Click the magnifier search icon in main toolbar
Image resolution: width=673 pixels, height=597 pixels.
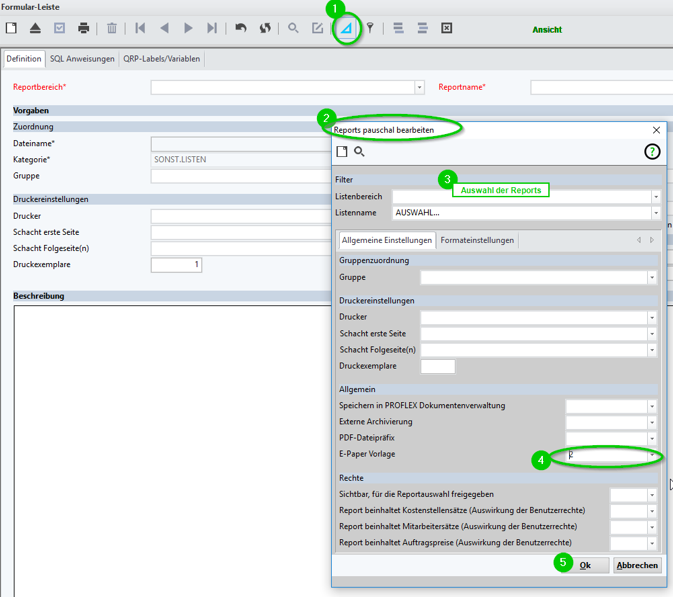point(293,28)
